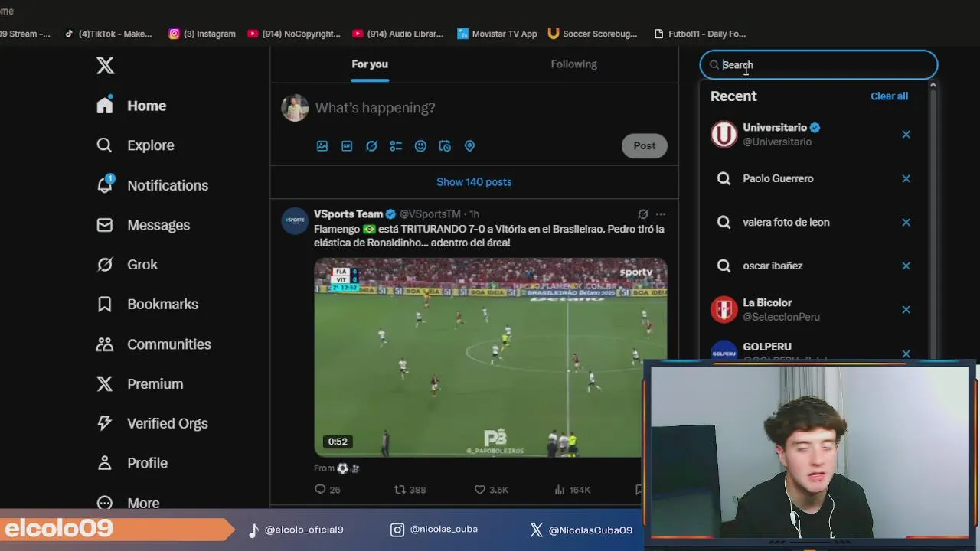Remove La Bicolor from recent searches

(x=906, y=309)
